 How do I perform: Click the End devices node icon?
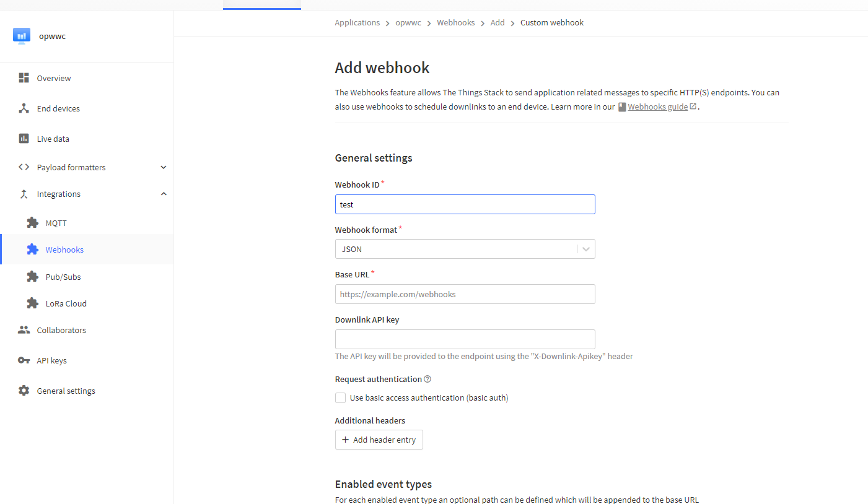click(24, 108)
